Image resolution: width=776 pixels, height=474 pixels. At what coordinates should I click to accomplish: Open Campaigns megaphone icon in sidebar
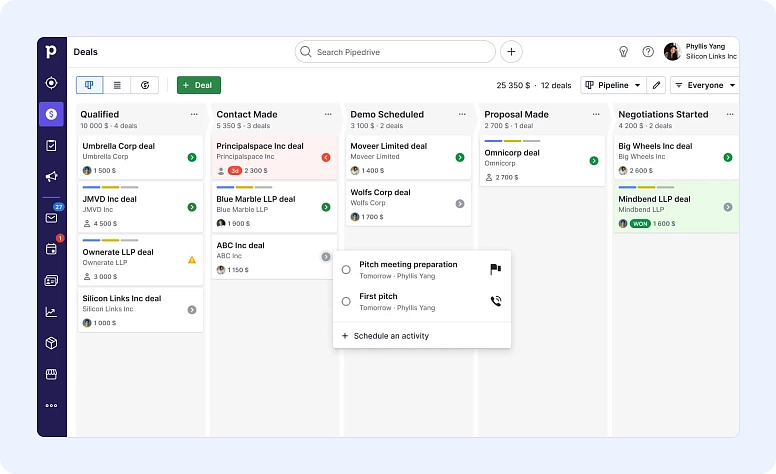tap(51, 177)
